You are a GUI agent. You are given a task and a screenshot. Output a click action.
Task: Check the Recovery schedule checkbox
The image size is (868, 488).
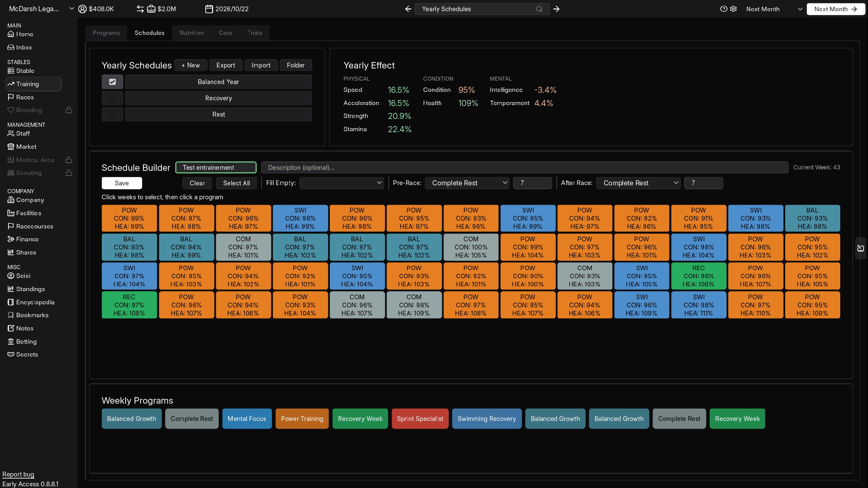click(112, 98)
